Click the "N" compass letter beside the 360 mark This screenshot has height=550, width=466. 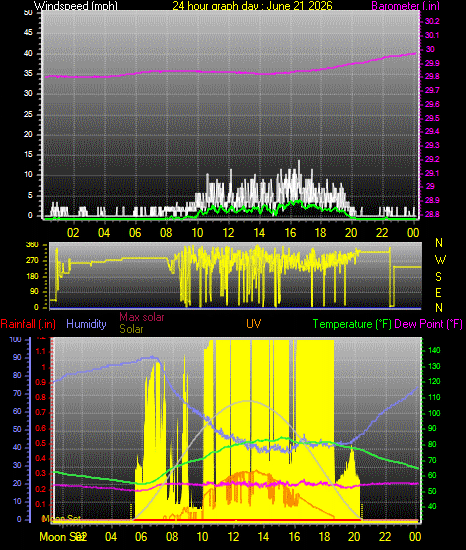439,243
